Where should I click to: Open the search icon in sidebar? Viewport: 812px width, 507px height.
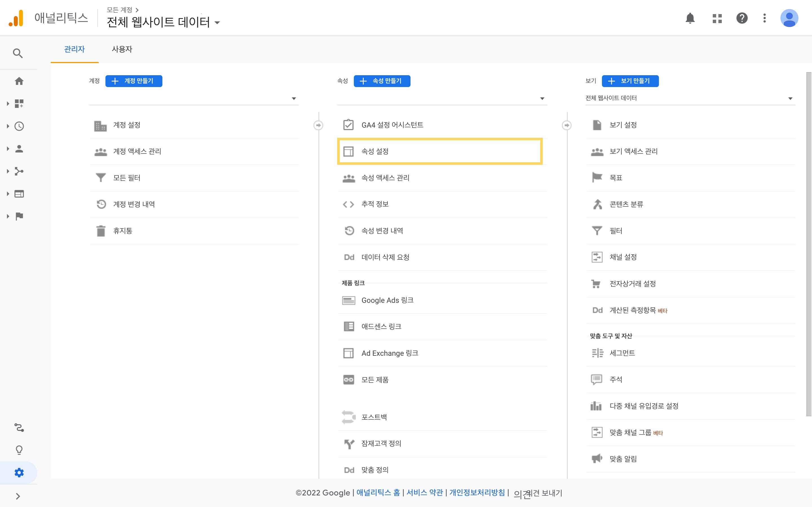click(x=18, y=53)
